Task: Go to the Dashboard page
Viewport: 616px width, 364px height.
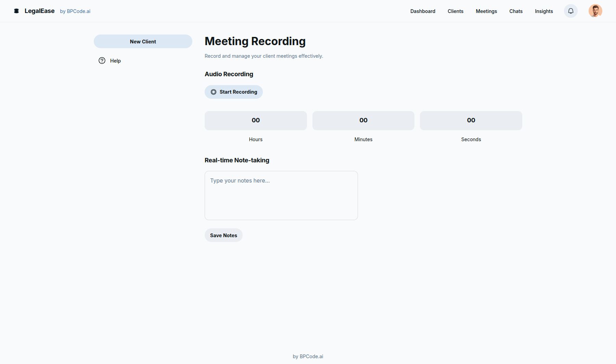Action: pos(423,11)
